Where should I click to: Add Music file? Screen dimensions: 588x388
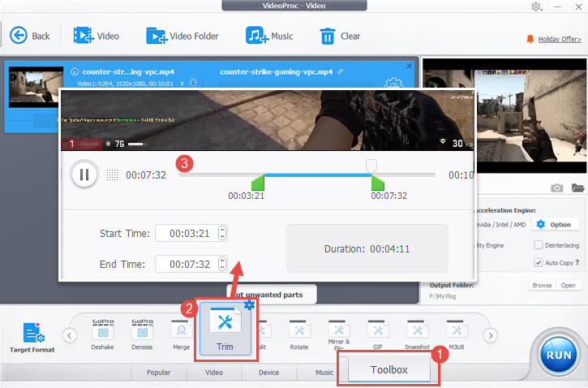tap(269, 36)
